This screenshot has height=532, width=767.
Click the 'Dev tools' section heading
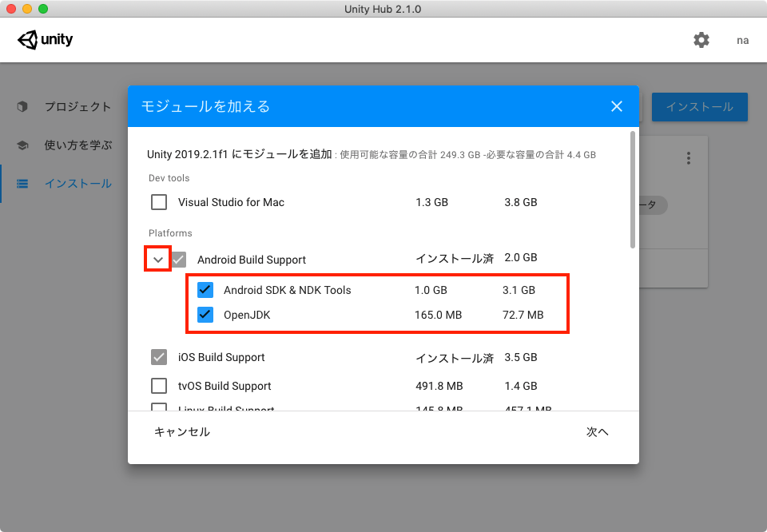[x=169, y=178]
